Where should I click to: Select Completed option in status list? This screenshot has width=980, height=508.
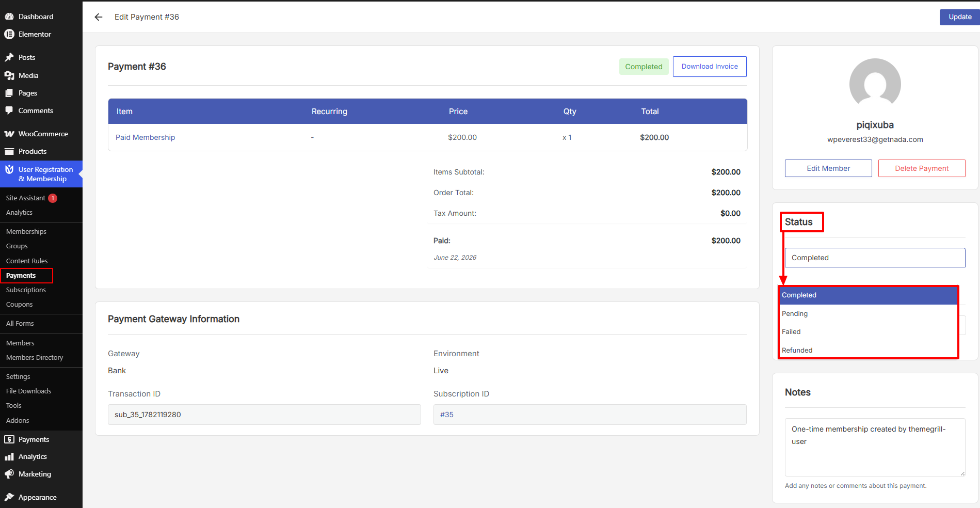pyautogui.click(x=869, y=295)
